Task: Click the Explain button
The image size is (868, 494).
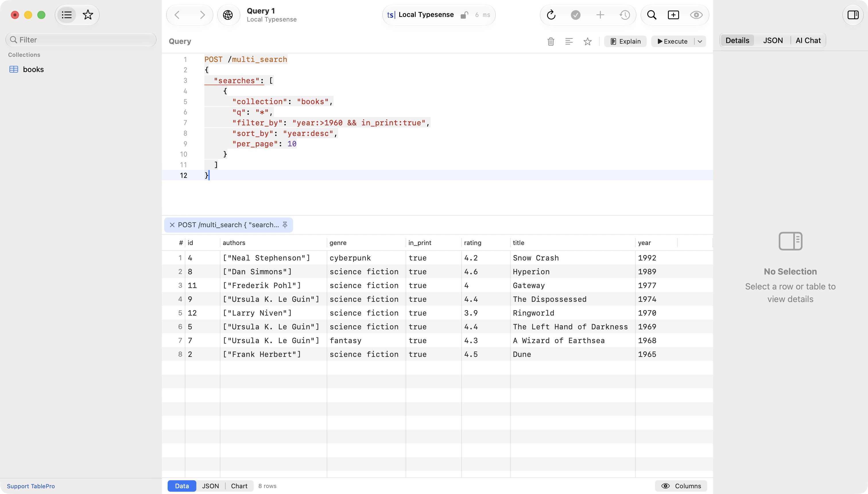Action: 625,41
